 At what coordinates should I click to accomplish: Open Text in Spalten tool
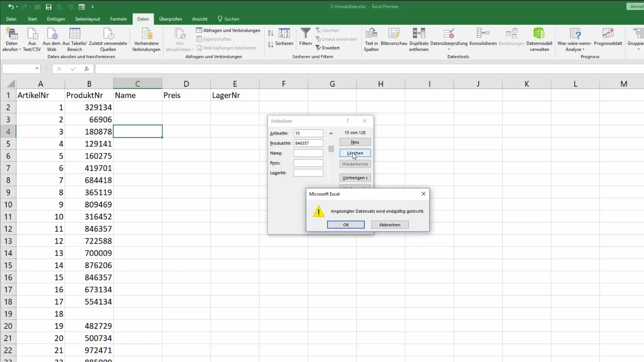[x=371, y=40]
